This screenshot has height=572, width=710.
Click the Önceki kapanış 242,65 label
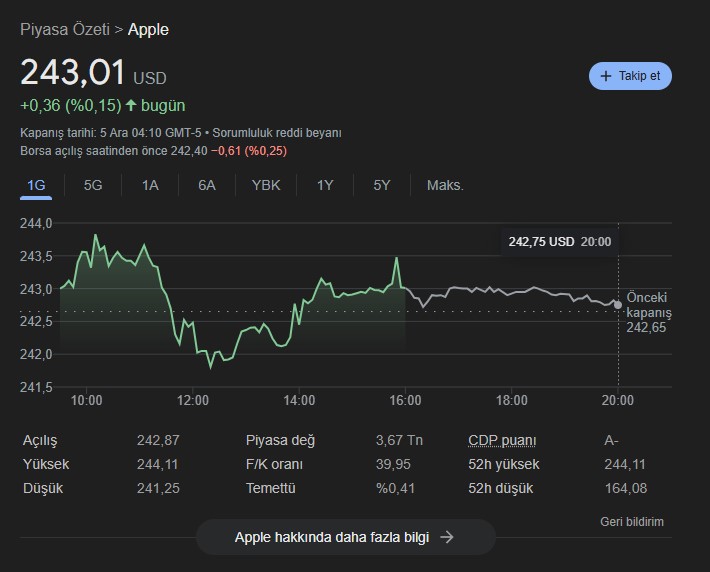tap(649, 312)
